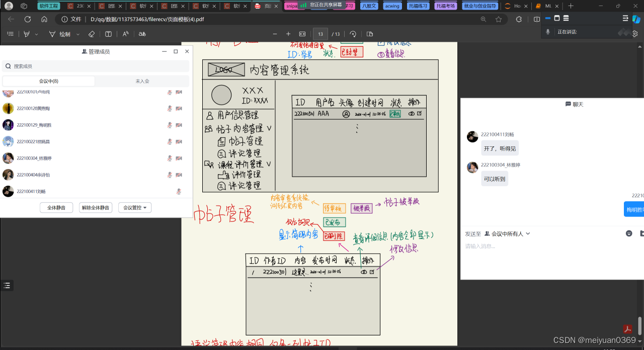Image resolution: width=644 pixels, height=350 pixels.
Task: Open browser extensions icon
Action: pyautogui.click(x=519, y=19)
